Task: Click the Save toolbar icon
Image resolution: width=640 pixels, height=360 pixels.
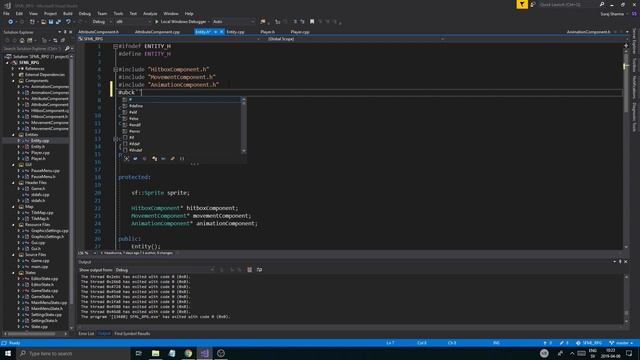Action: 51,22
